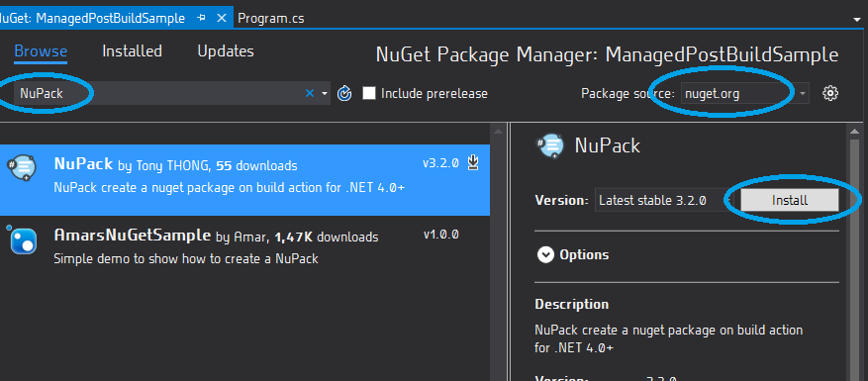Click the Description heading in details
This screenshot has height=381, width=868.
(x=572, y=304)
